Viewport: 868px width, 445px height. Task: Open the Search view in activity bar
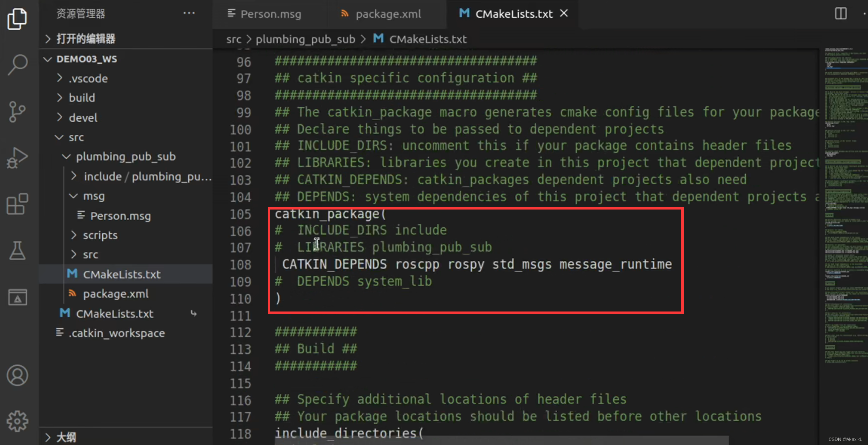click(17, 65)
